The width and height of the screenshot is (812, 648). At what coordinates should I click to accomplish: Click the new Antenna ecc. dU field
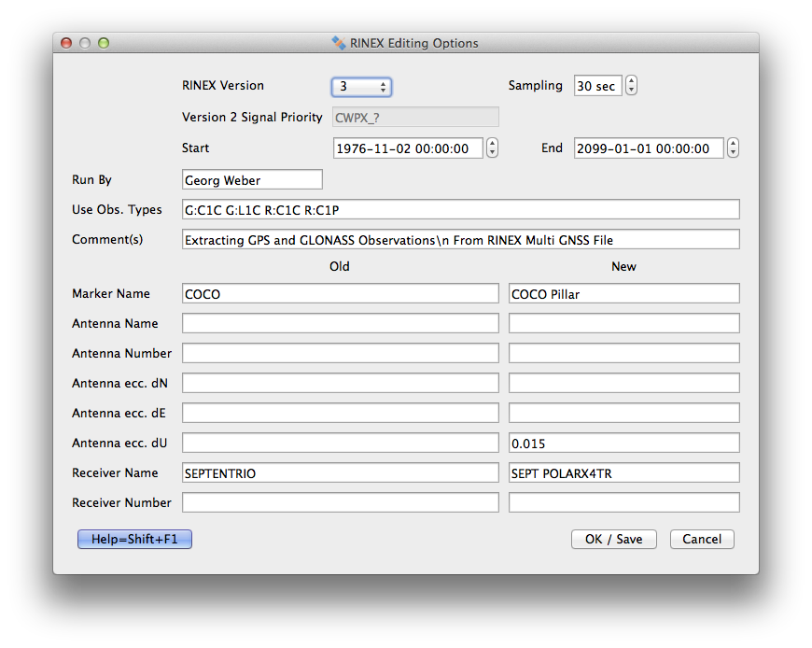tap(623, 443)
